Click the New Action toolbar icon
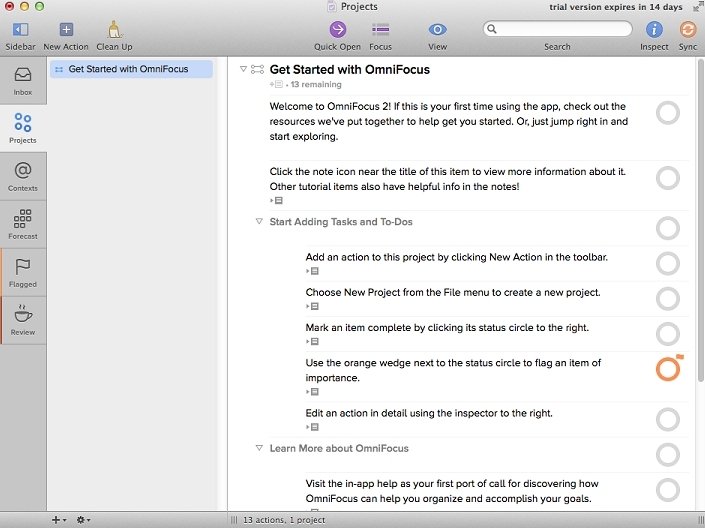 click(66, 30)
